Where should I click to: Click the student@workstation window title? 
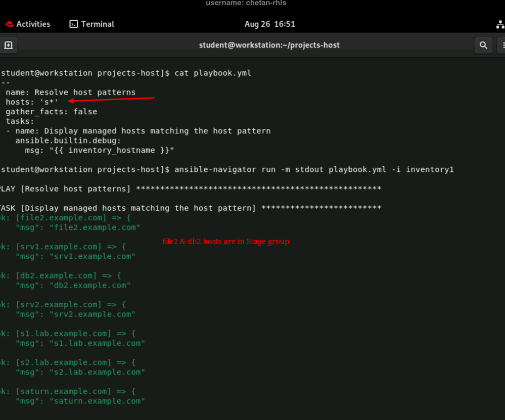269,45
